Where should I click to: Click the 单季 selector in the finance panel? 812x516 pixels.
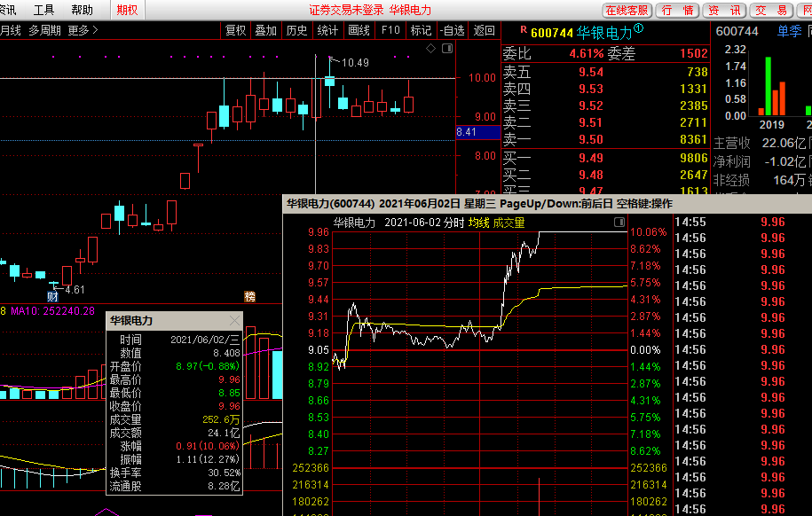click(790, 31)
